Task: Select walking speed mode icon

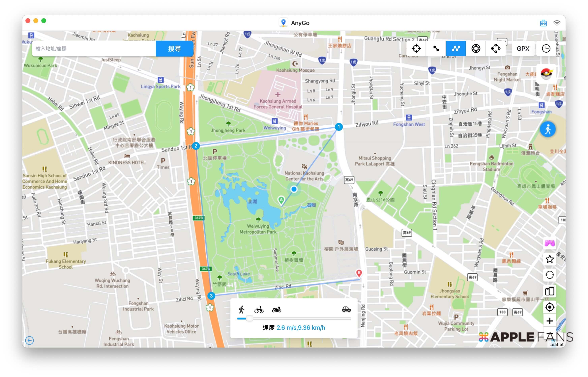Action: (x=241, y=310)
